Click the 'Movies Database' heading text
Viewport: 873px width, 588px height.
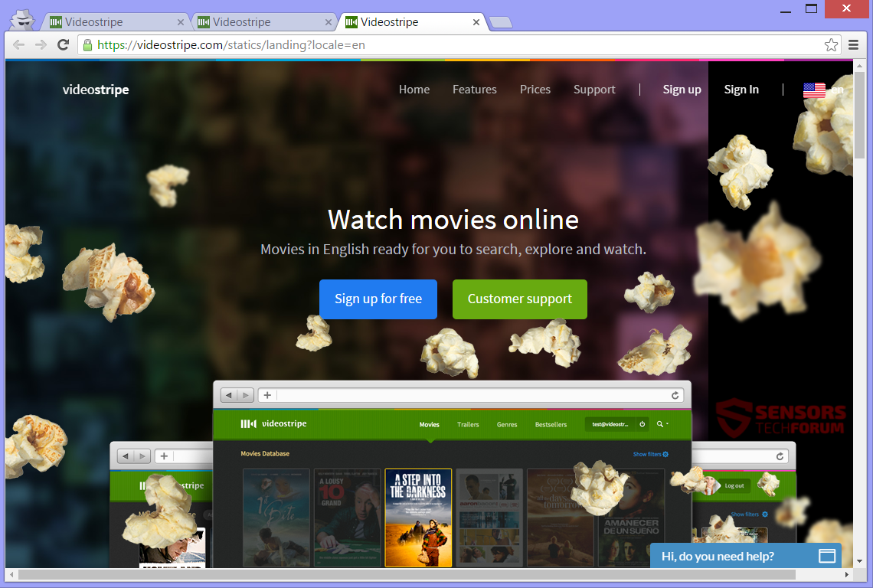tap(265, 454)
